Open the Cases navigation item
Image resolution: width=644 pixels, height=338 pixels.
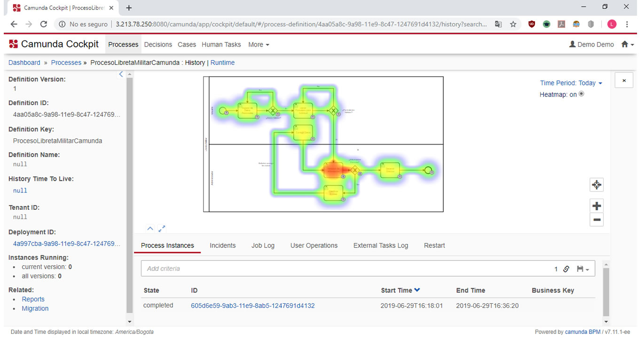pyautogui.click(x=187, y=45)
